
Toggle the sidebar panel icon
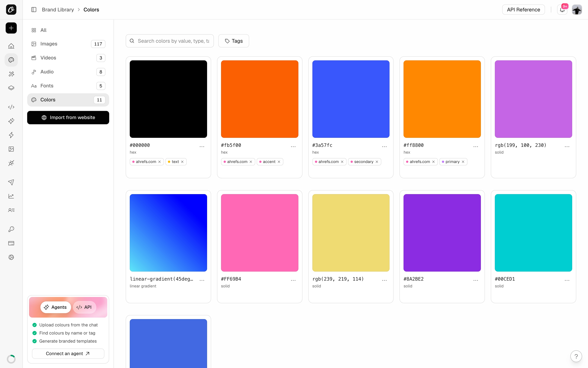click(x=34, y=10)
